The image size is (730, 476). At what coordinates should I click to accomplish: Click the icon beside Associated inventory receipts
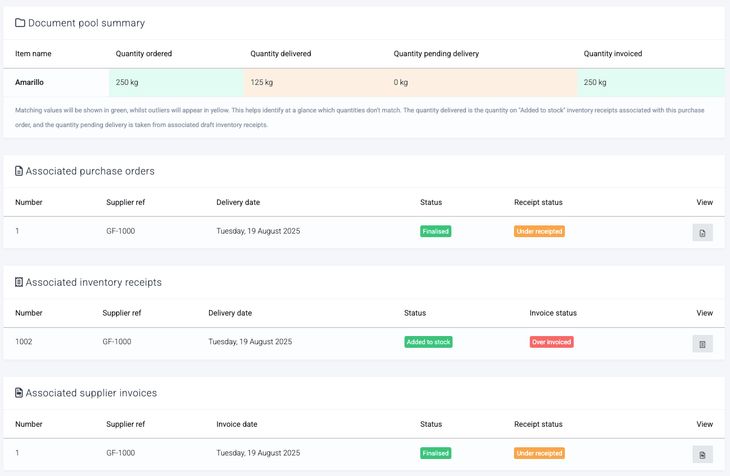(19, 282)
